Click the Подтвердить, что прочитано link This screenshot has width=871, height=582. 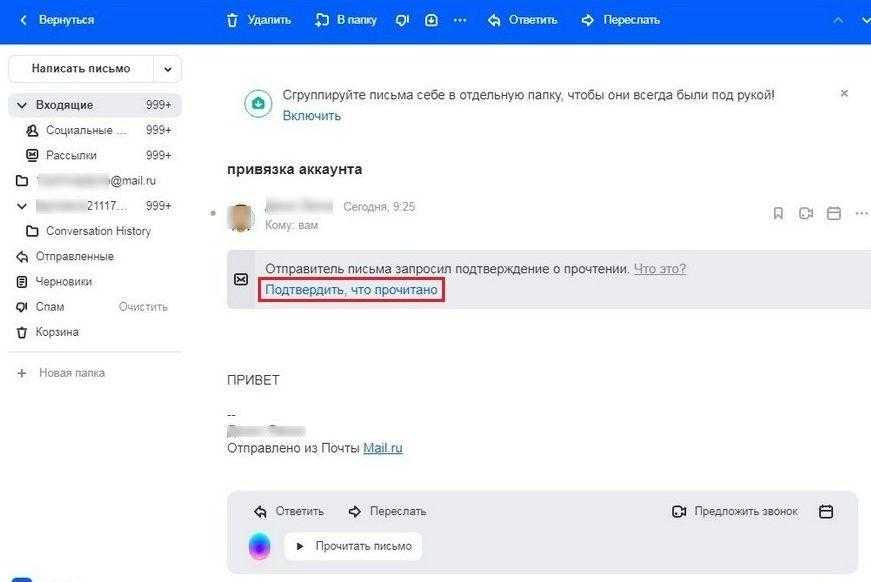pyautogui.click(x=351, y=289)
